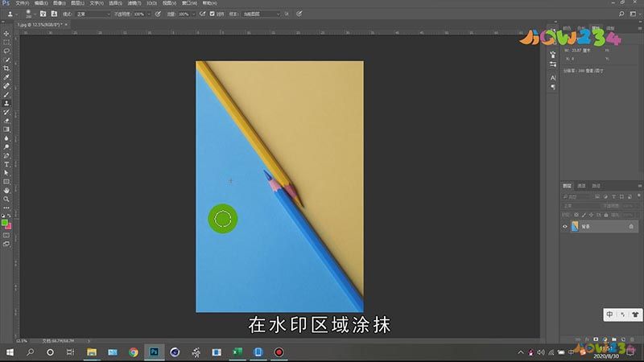Select the Blur tool
644x362 pixels.
pyautogui.click(x=6, y=138)
